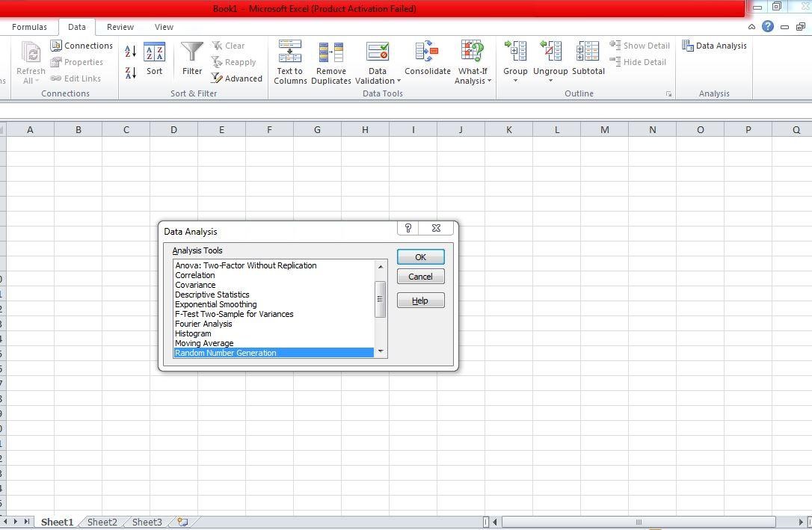The height and width of the screenshot is (530, 812).
Task: Click the Reapply filter command
Action: pyautogui.click(x=233, y=62)
